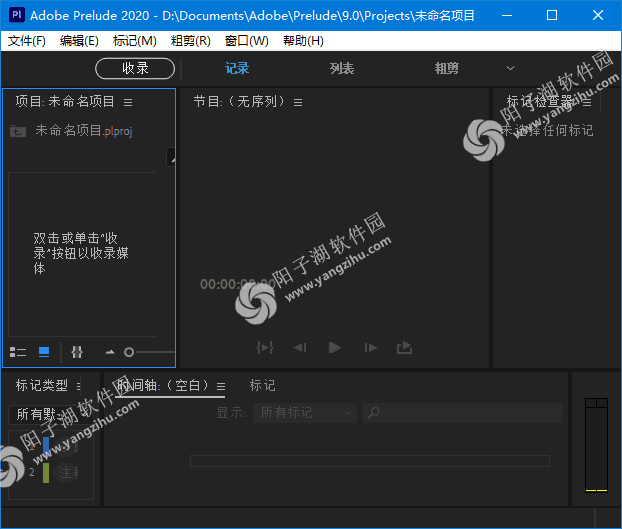Click the collapsed panel handle beside project panel

[x=171, y=157]
